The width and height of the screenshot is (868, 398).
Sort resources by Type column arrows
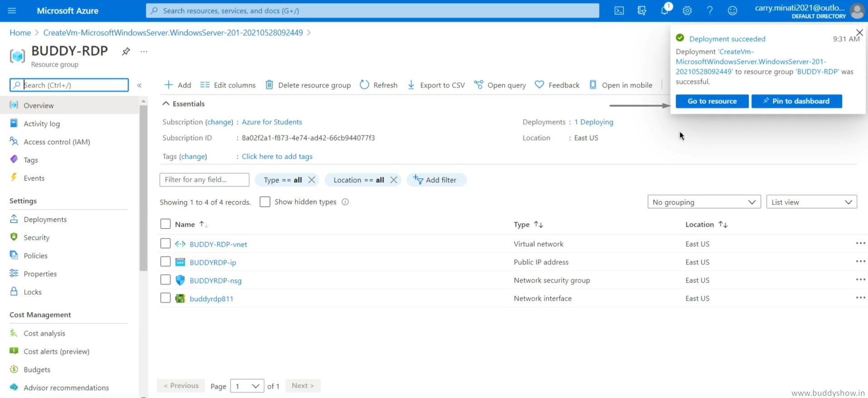538,224
